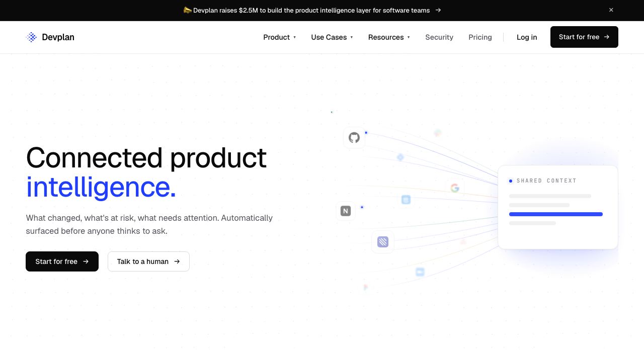Click the faded Slack icon
The height and width of the screenshot is (362, 644).
(x=438, y=133)
